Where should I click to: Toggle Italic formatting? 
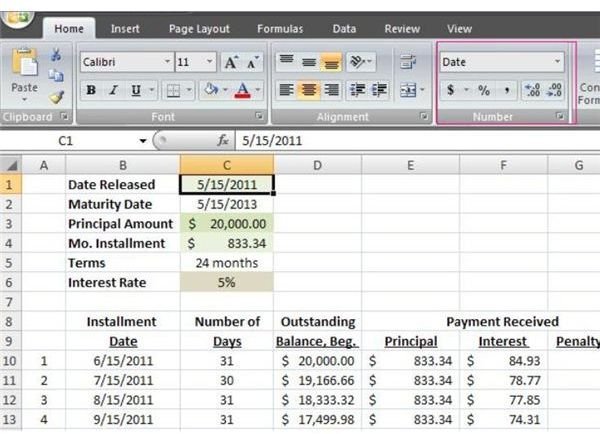coord(113,90)
